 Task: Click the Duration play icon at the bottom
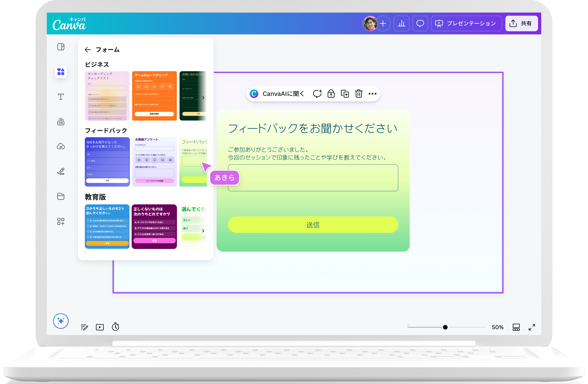pos(100,327)
